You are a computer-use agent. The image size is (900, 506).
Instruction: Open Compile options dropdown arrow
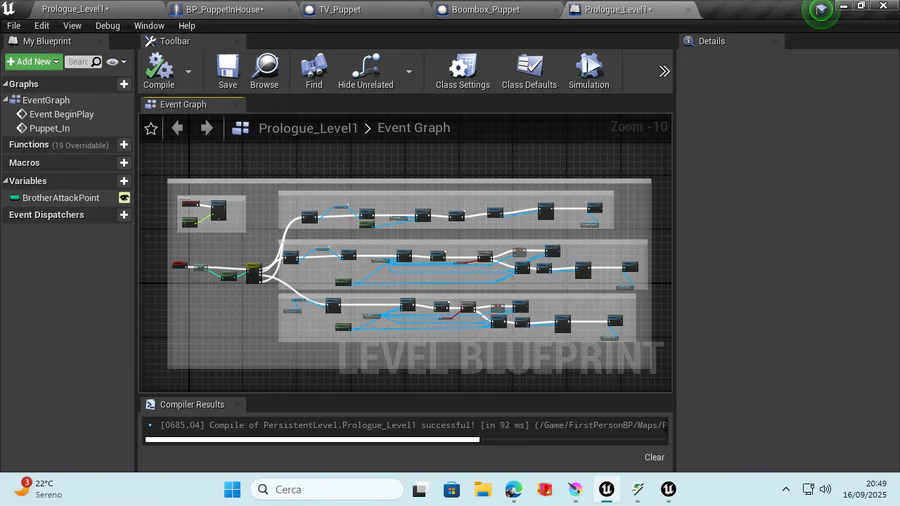pyautogui.click(x=188, y=72)
